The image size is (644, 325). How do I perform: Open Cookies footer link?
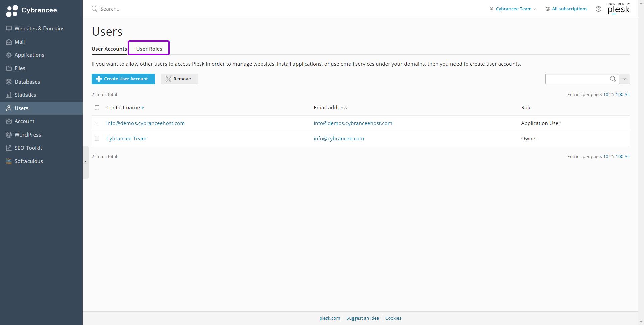393,318
